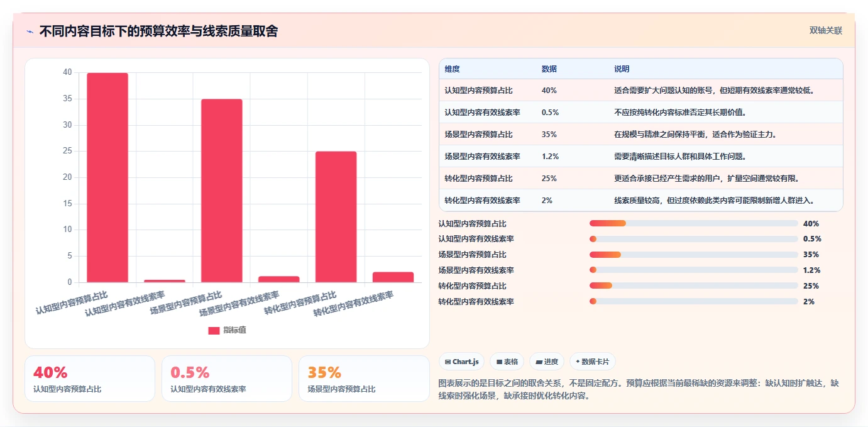This screenshot has width=868, height=427.
Task: Click the 认知型内容预算占比 progress bar at 40%
Action: point(694,223)
